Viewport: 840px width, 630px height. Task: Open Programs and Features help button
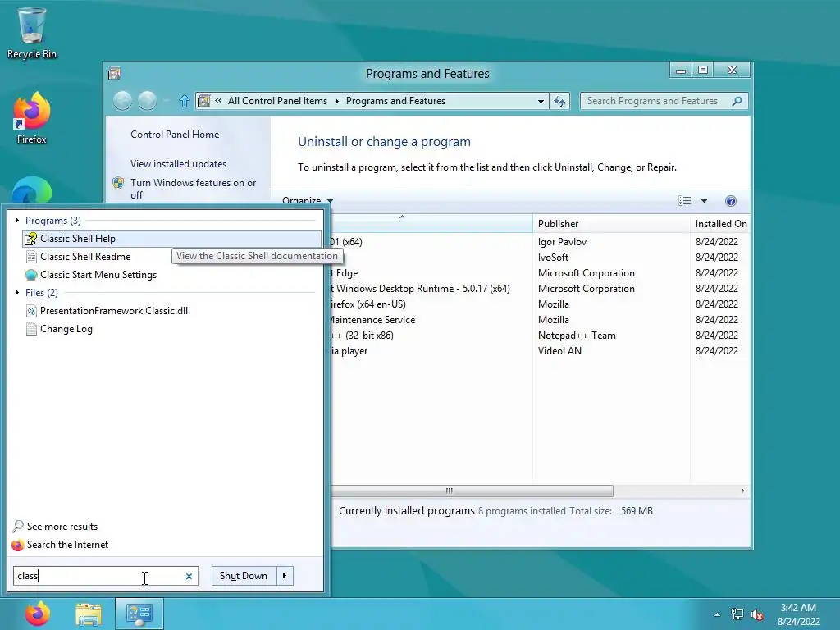click(731, 201)
